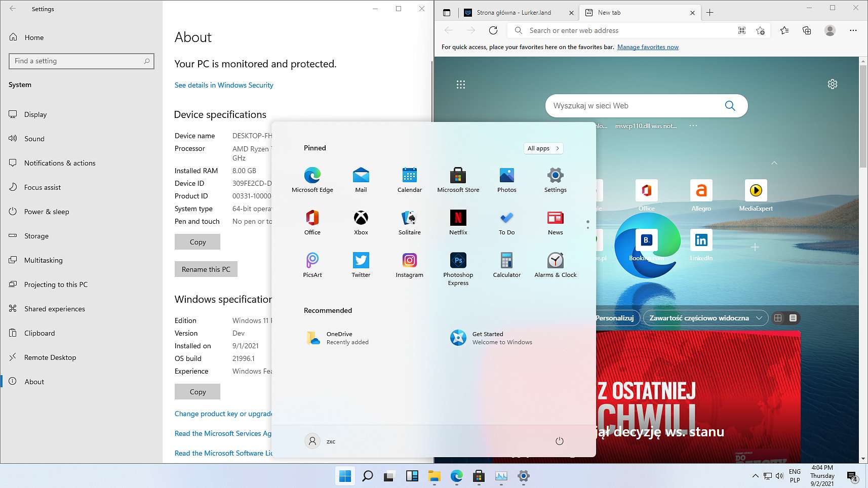Open Alarms & Clock app
The image size is (868, 488).
point(556,265)
